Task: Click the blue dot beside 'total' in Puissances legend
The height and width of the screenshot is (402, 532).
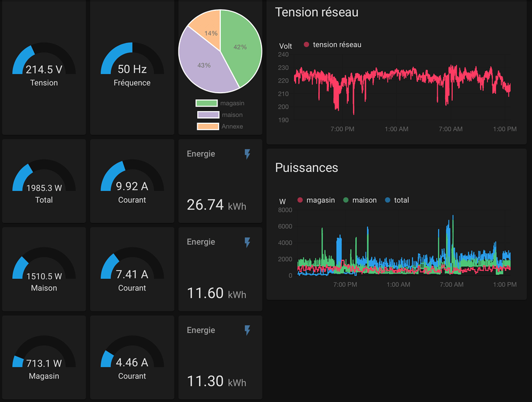Action: pos(387,200)
